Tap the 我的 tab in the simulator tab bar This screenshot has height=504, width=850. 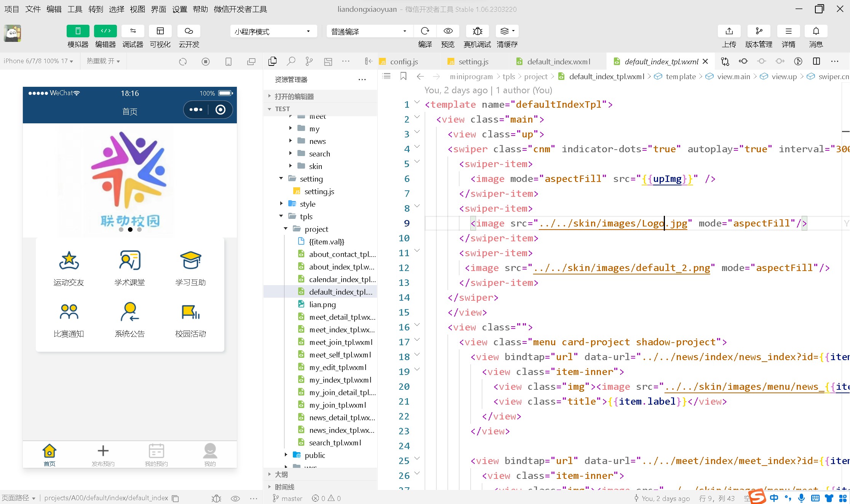coord(210,455)
